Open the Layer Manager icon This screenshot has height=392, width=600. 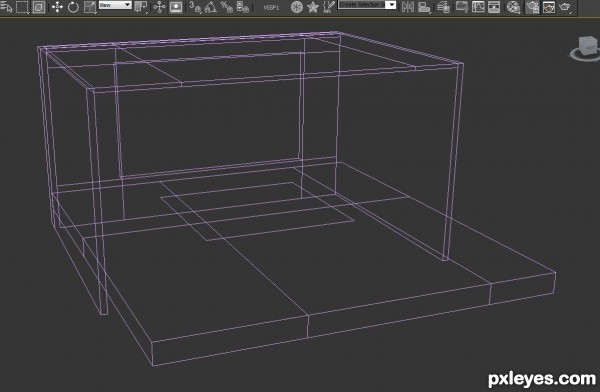pos(443,7)
